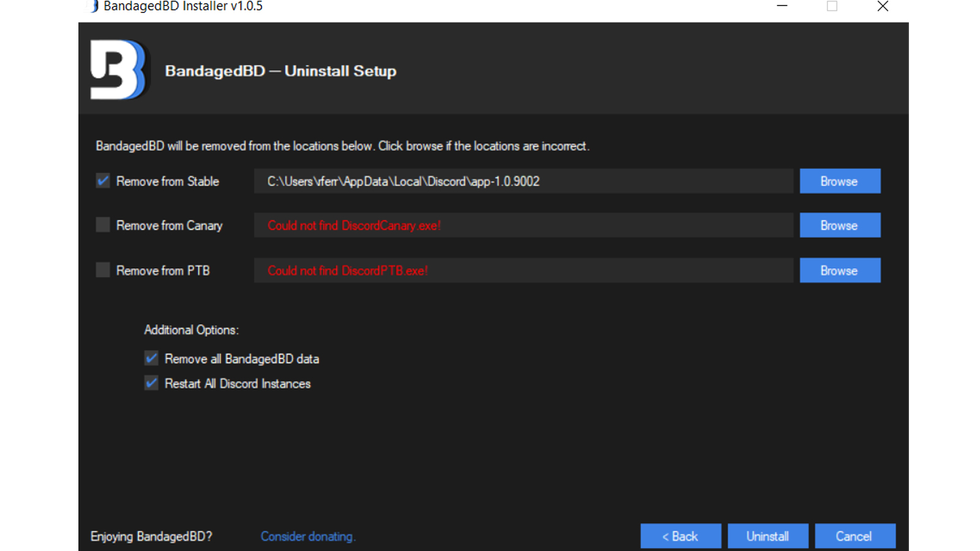Click the Stable path input field

coord(524,181)
